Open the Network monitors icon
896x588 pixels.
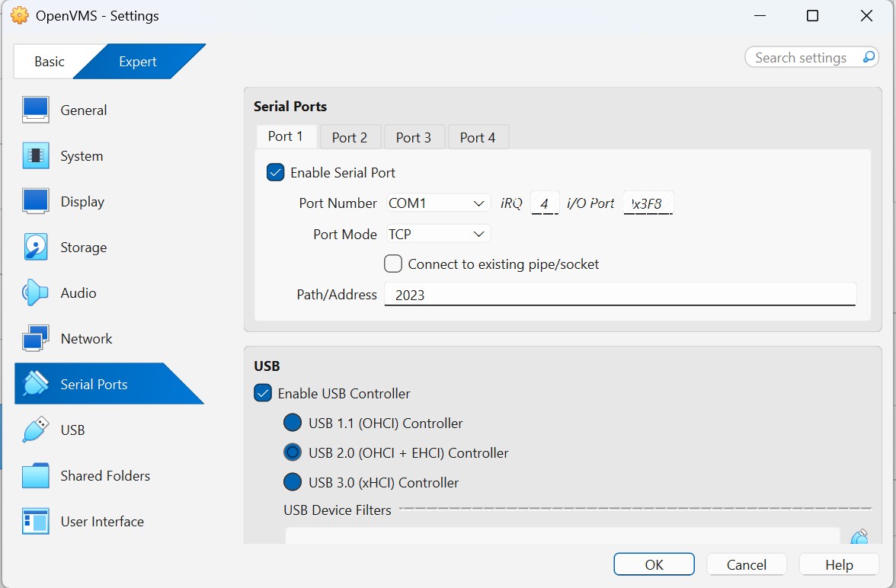click(x=35, y=338)
